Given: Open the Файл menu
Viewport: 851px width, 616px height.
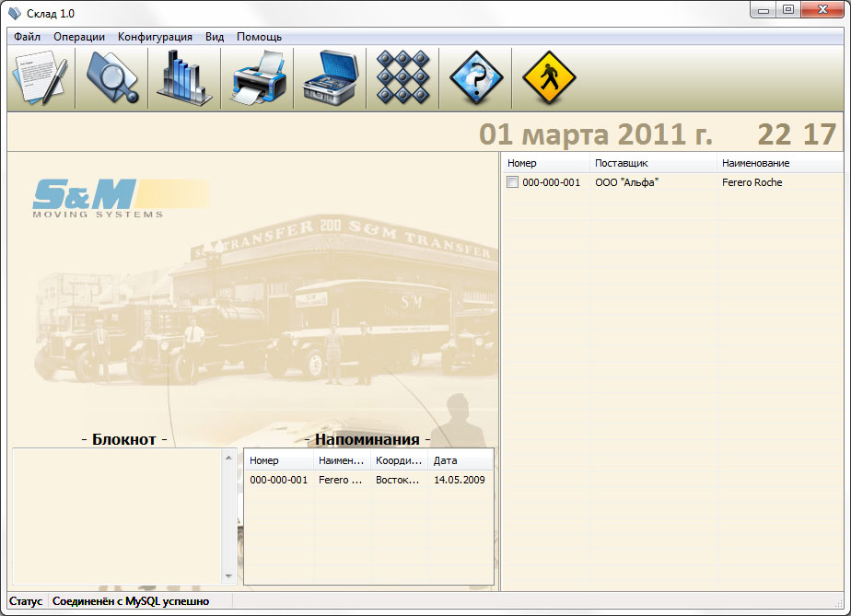Looking at the screenshot, I should pos(27,37).
